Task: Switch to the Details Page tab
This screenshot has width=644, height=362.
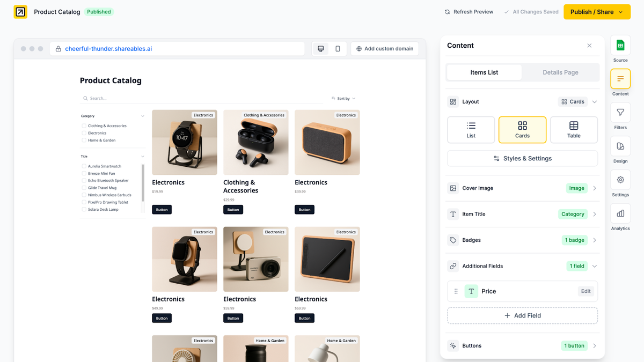Action: pyautogui.click(x=560, y=72)
